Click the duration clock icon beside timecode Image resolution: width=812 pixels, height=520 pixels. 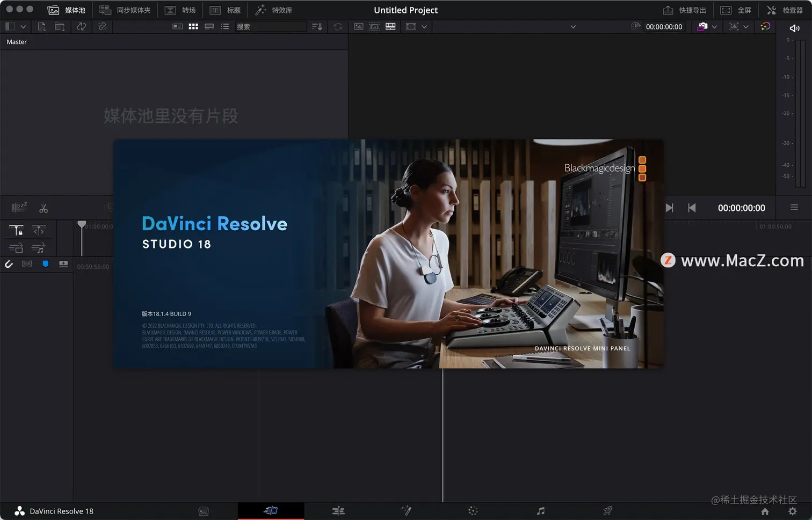click(x=636, y=26)
